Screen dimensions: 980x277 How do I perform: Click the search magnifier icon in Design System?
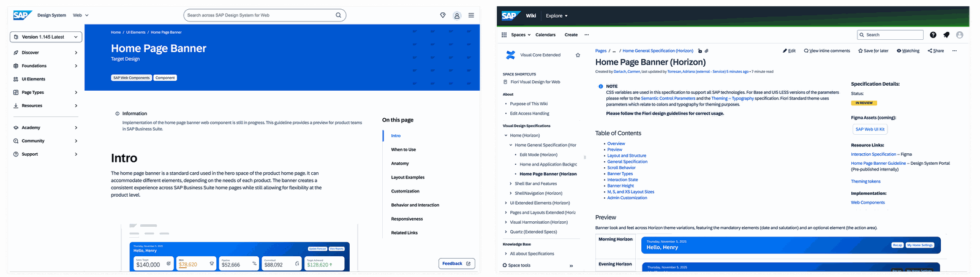(x=338, y=15)
